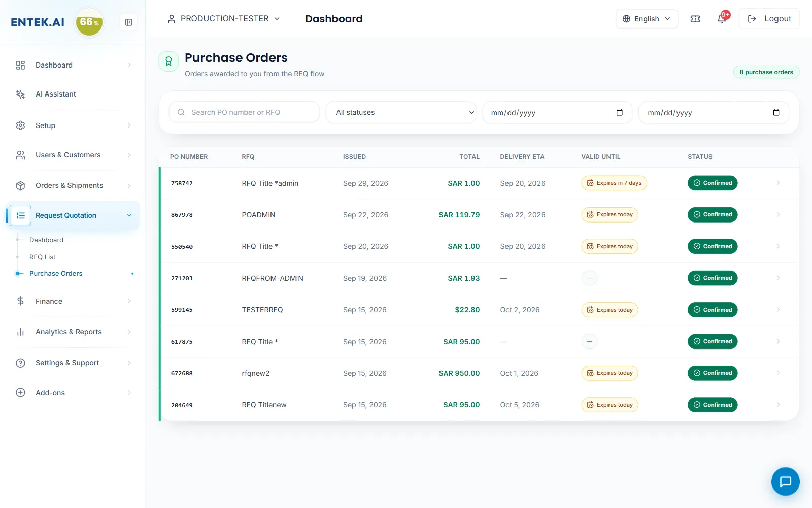Click RFQ name TESTERRFQ
Screen dimensions: 812x508
(x=262, y=310)
